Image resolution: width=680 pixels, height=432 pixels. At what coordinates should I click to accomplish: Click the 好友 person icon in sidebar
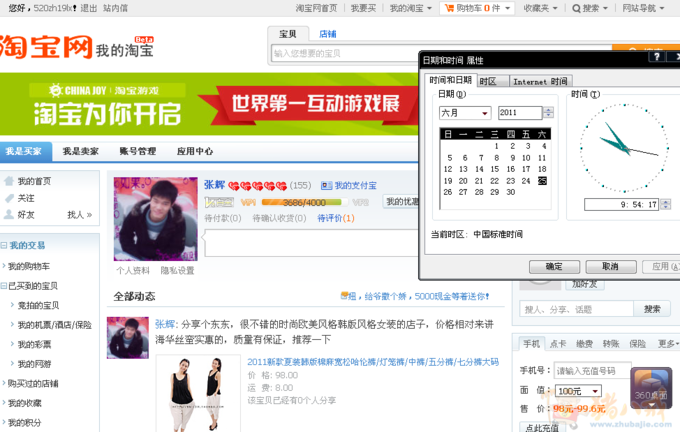click(9, 215)
